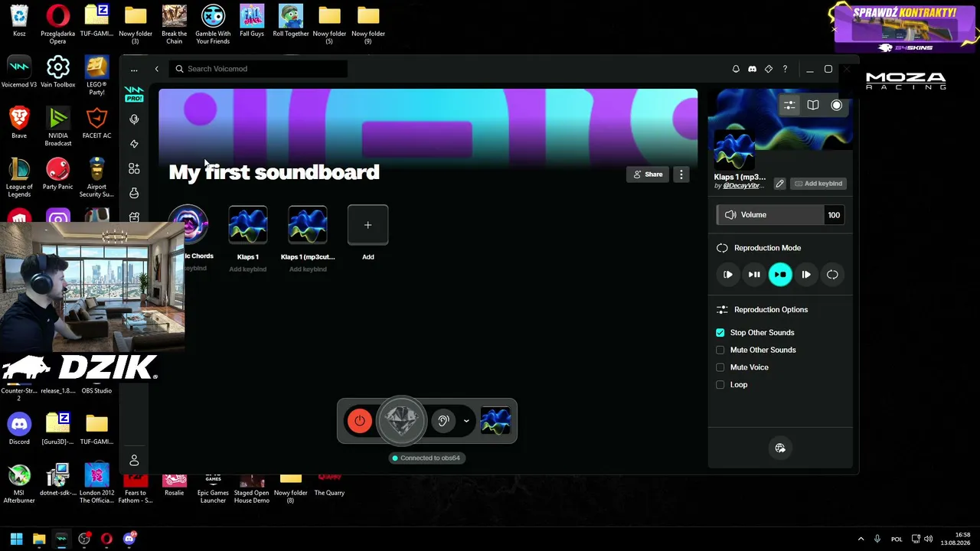Open the add-apps grid section in sidebar

pyautogui.click(x=134, y=168)
